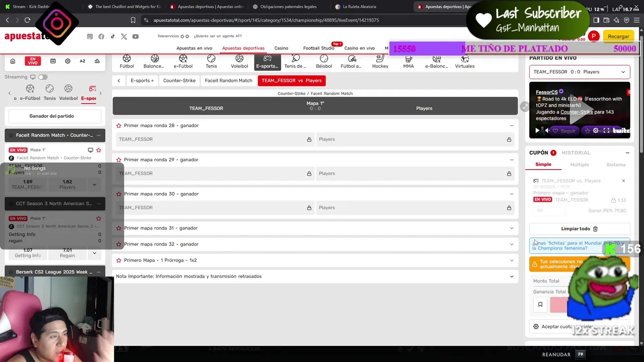The width and height of the screenshot is (644, 362).
Task: Open Football Studio menu item
Action: pyautogui.click(x=318, y=48)
